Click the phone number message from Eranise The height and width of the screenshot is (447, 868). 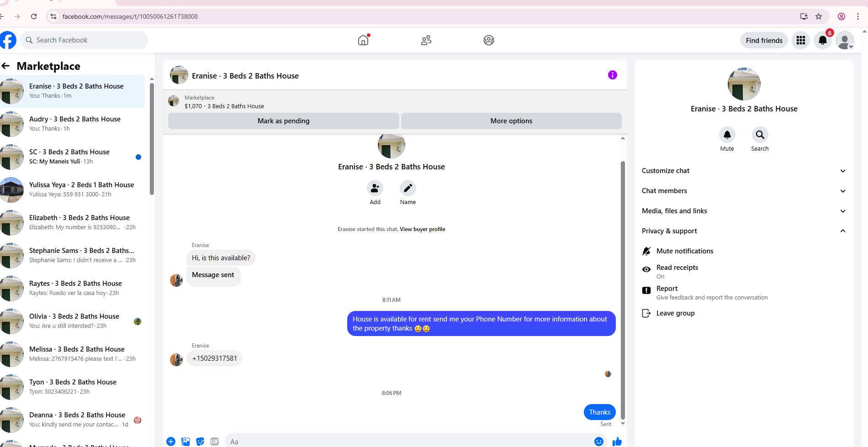[214, 358]
